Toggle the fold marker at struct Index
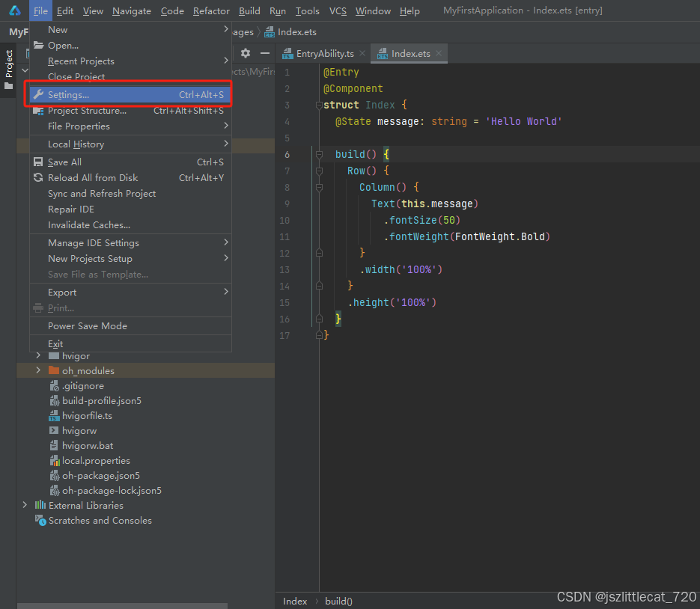The image size is (700, 609). click(319, 105)
